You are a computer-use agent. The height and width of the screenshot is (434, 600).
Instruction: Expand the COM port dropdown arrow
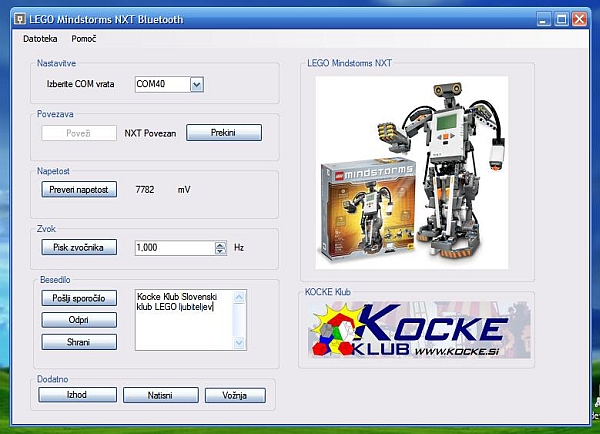[x=197, y=85]
